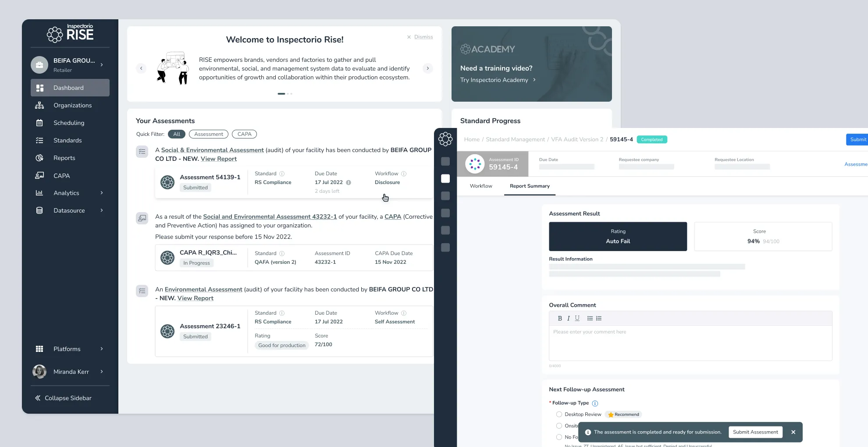Screen dimensions: 868x447
Task: Apply the Assessment quick filter
Action: tap(209, 134)
